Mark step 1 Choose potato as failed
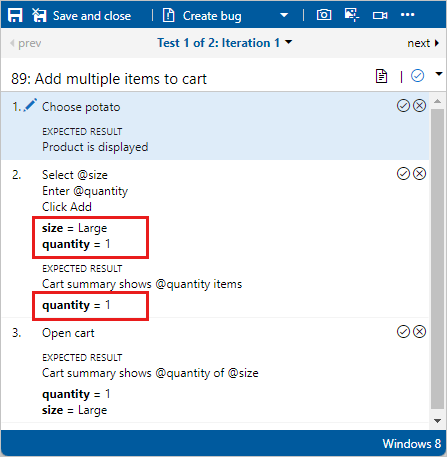The width and height of the screenshot is (447, 457). (x=419, y=106)
